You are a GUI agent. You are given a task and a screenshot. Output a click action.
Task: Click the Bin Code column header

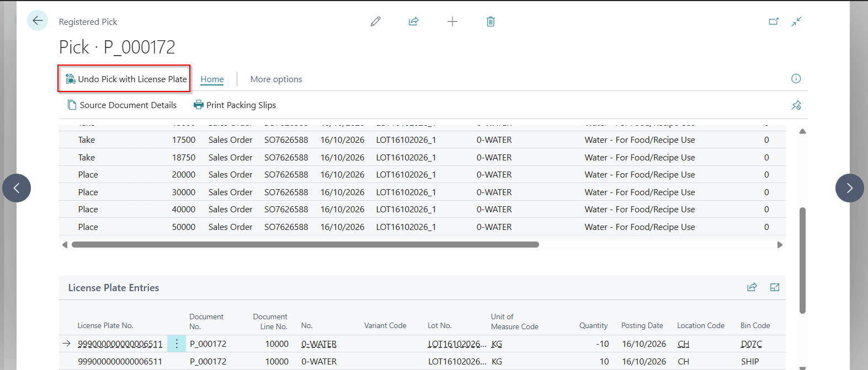click(x=755, y=326)
